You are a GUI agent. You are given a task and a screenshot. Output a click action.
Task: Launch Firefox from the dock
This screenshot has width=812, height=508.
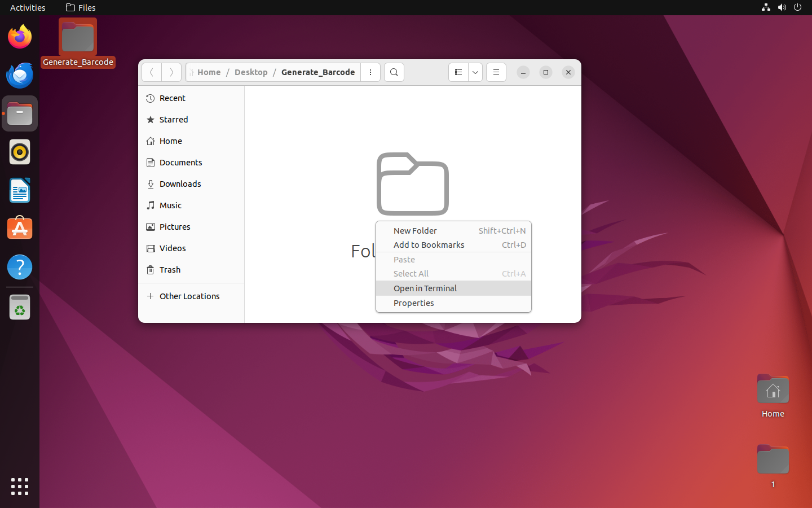(x=20, y=37)
